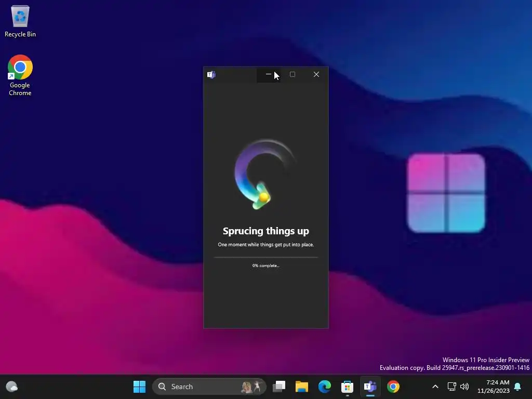Click the taskbar Search box
Image resolution: width=532 pixels, height=399 pixels.
coord(209,387)
